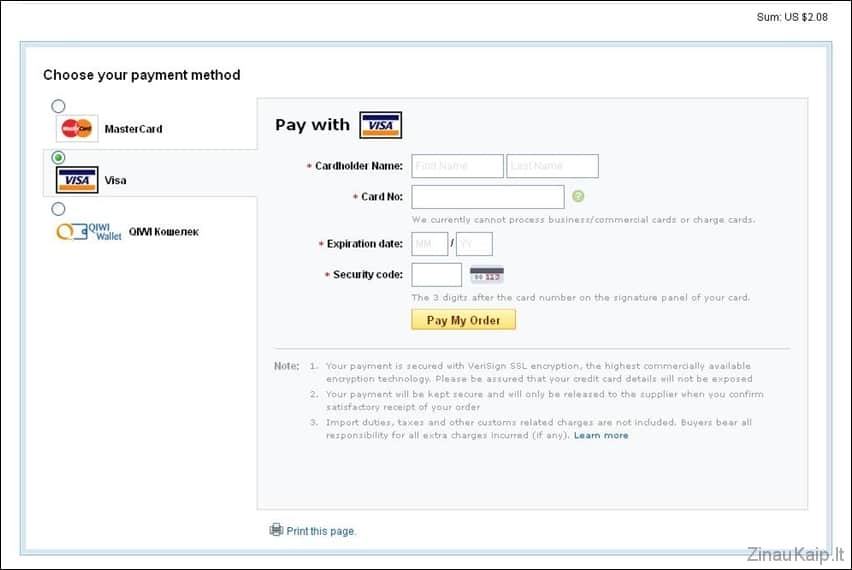Focus the expiration month MM field

point(430,244)
